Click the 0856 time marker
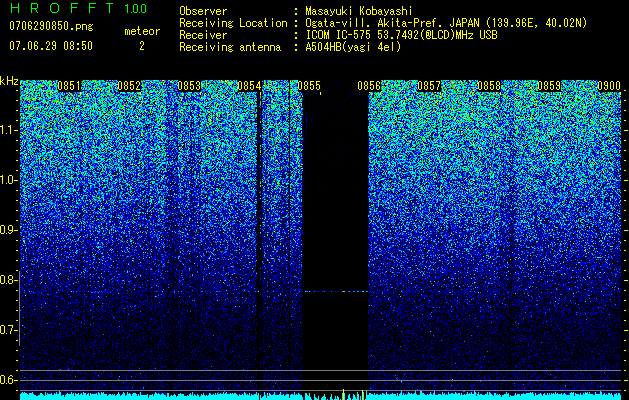The height and width of the screenshot is (400, 629). (369, 86)
